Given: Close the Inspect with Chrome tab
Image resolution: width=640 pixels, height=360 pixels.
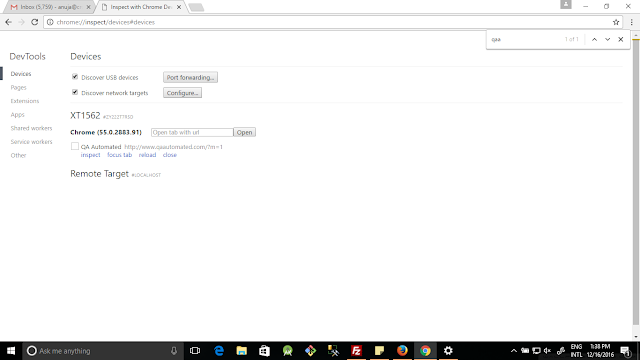Looking at the screenshot, I should coord(179,7).
